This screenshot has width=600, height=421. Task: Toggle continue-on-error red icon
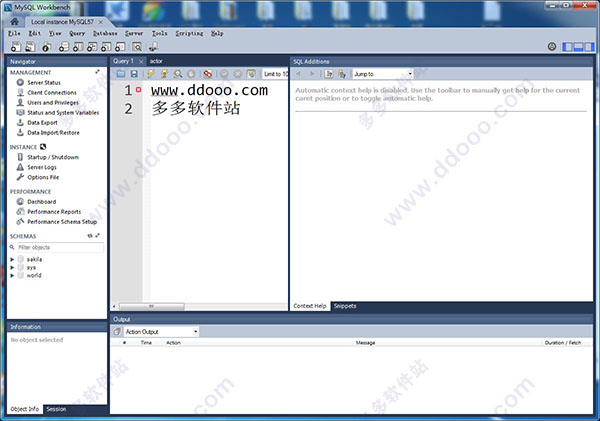(x=208, y=74)
